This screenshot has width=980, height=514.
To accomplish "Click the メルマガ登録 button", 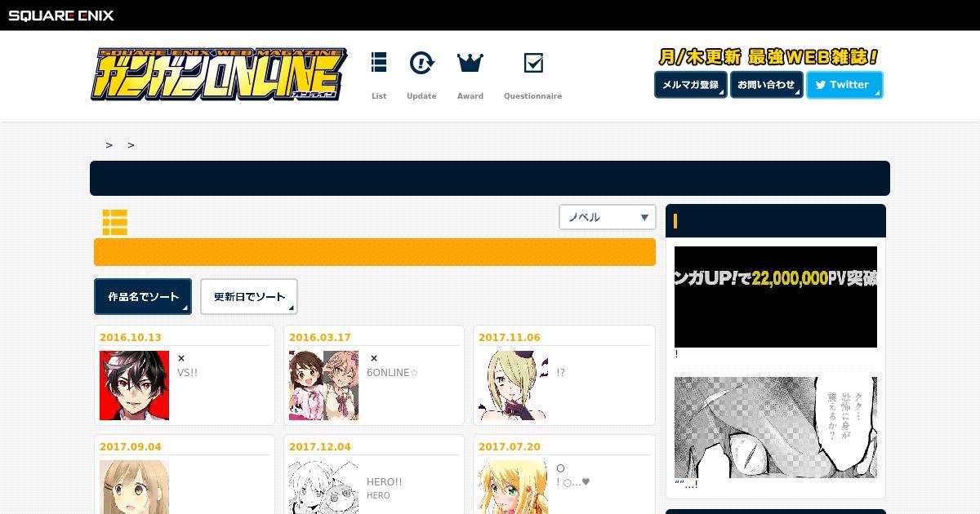I will (691, 85).
